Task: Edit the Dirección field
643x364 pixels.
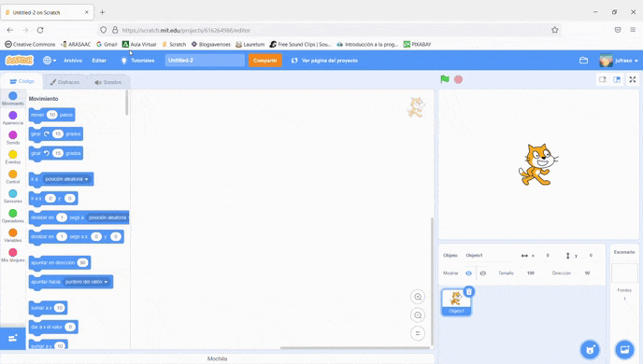Action: (587, 273)
